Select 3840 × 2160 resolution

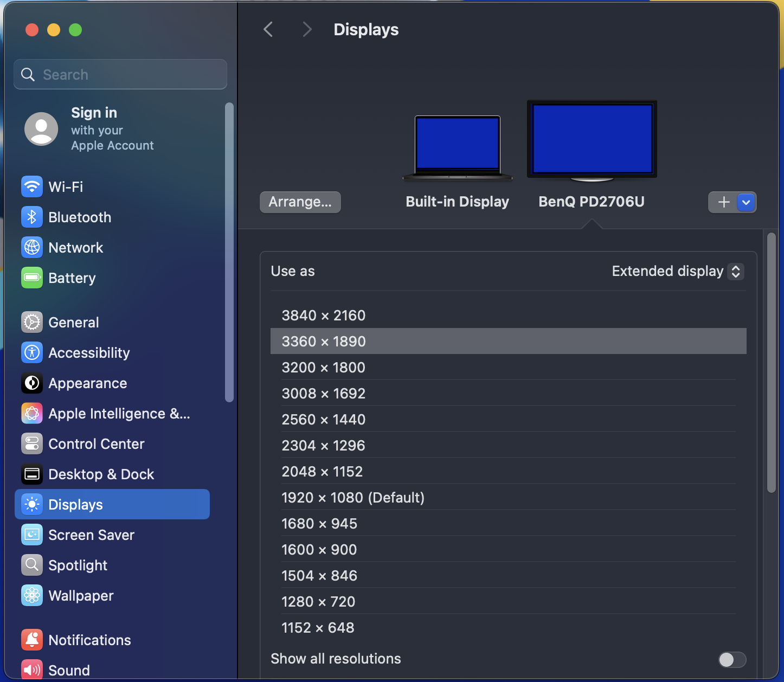pyautogui.click(x=509, y=316)
